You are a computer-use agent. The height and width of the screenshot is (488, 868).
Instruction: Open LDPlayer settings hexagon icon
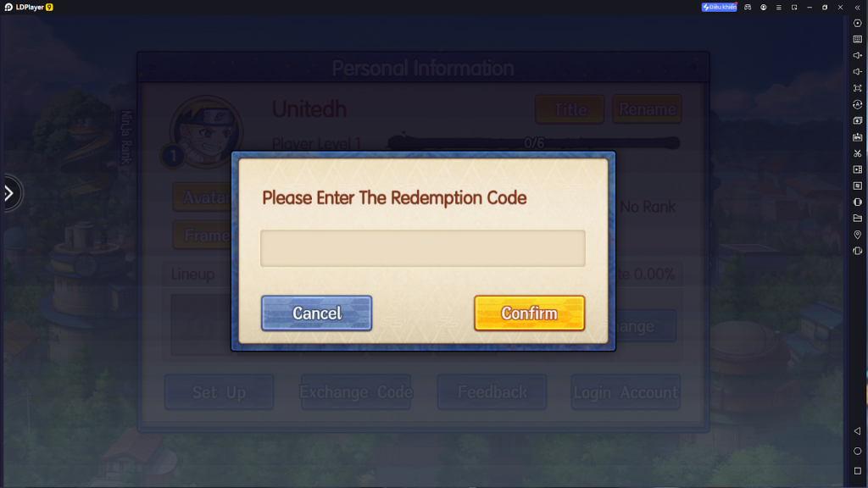click(x=858, y=23)
